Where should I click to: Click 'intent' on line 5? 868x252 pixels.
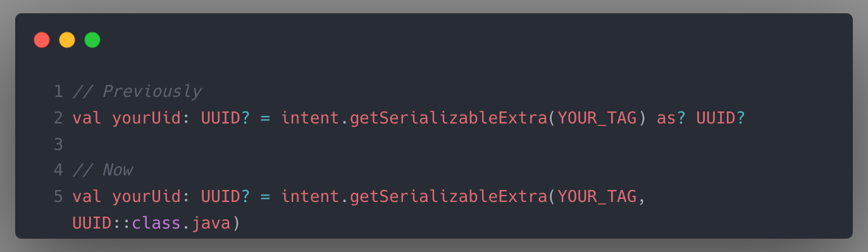point(310,196)
